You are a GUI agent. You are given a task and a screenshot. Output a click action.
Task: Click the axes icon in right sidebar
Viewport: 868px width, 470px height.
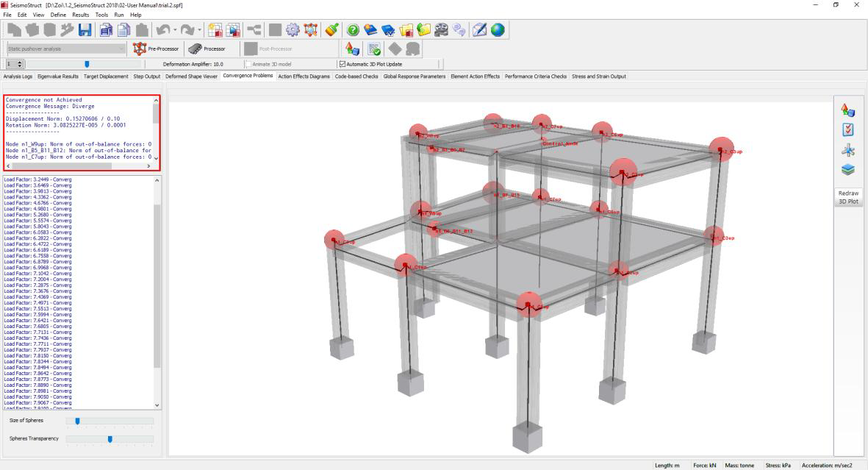pyautogui.click(x=847, y=149)
